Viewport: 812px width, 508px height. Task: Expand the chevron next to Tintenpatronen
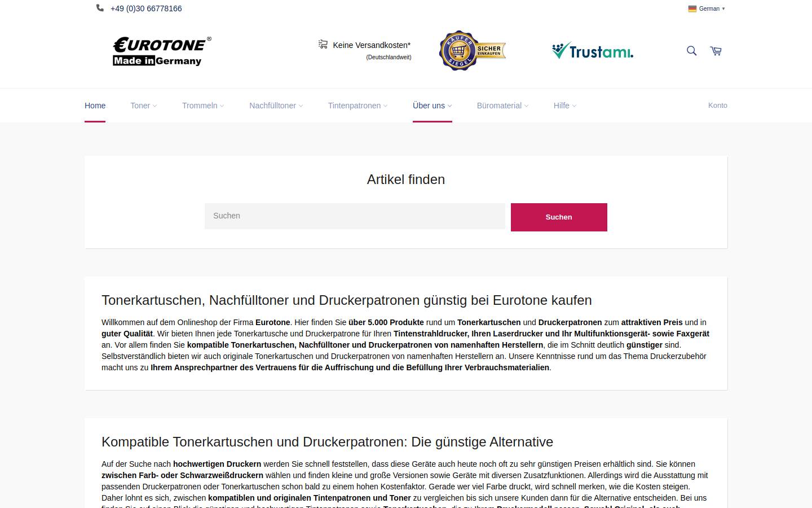click(x=385, y=106)
